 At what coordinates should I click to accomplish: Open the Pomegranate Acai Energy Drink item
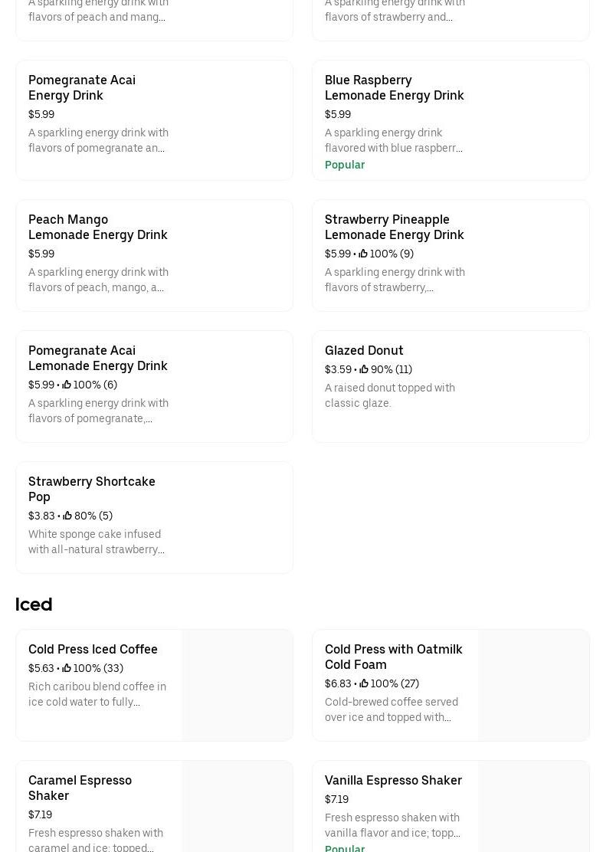(82, 87)
